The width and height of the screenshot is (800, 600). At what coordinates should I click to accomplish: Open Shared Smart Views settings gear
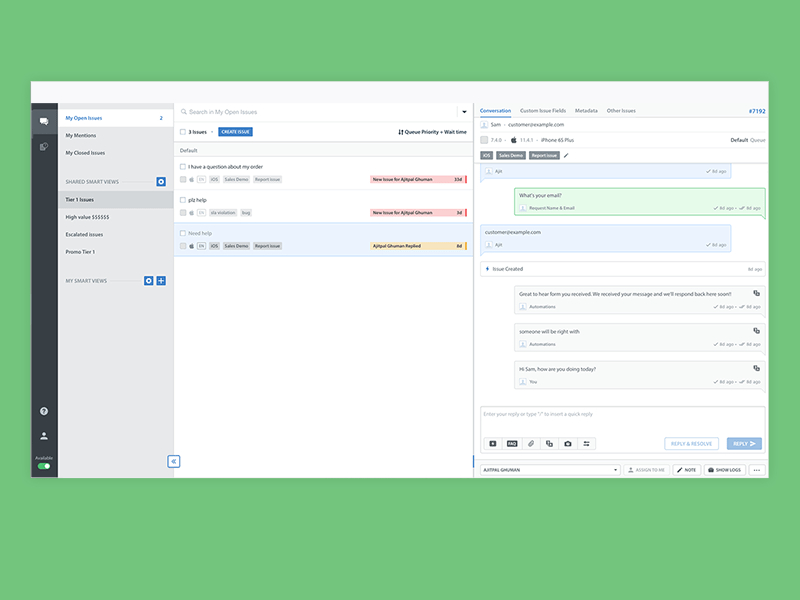coord(161,182)
